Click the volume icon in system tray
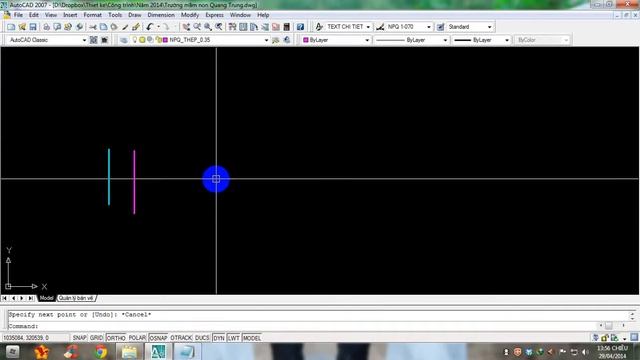640x360 pixels. pyautogui.click(x=585, y=352)
